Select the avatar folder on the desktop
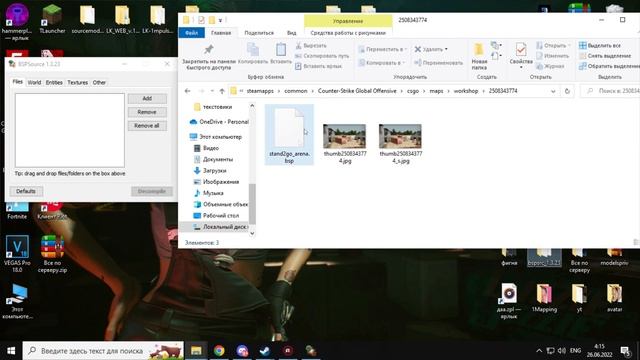 click(x=614, y=299)
